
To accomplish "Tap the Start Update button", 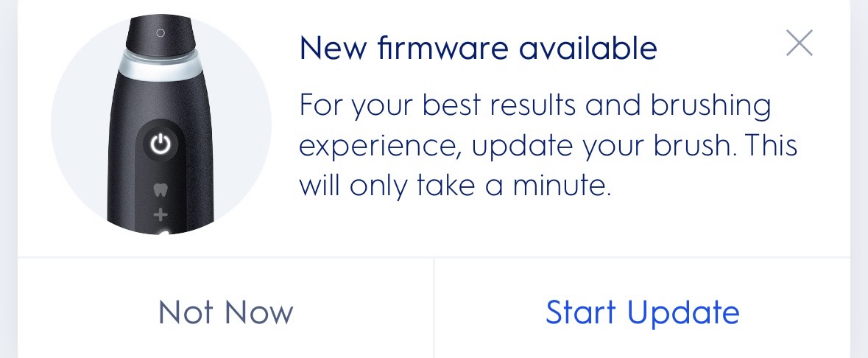I will coord(642,312).
